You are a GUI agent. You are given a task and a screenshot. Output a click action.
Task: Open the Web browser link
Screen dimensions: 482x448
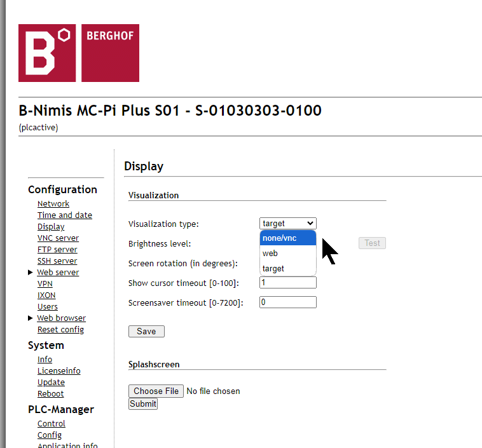coord(62,318)
